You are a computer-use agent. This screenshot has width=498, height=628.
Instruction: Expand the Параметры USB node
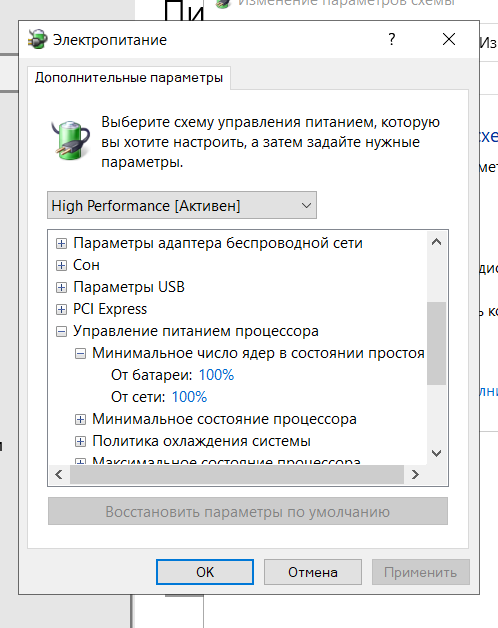(x=61, y=287)
